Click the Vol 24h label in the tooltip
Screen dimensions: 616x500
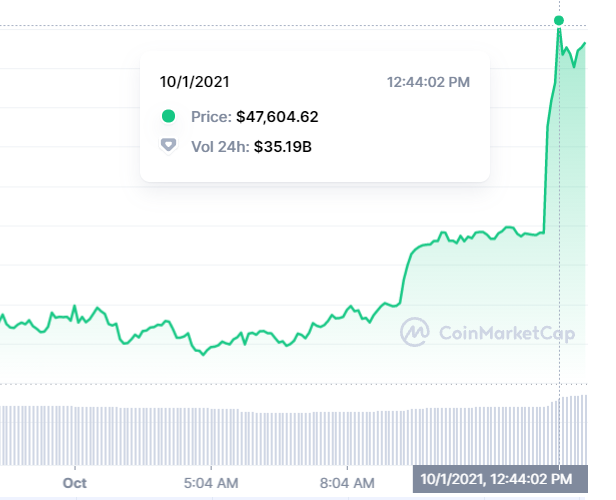point(219,147)
